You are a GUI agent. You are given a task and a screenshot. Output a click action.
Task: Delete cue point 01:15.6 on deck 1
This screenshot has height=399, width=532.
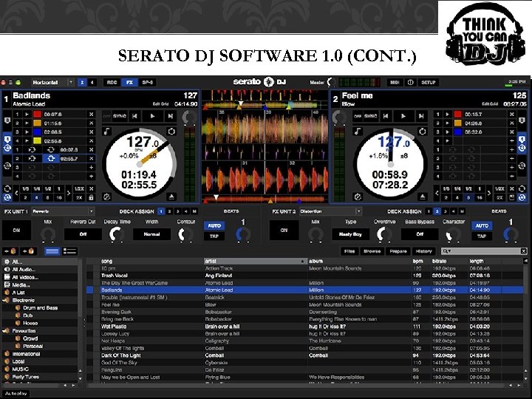(92, 123)
